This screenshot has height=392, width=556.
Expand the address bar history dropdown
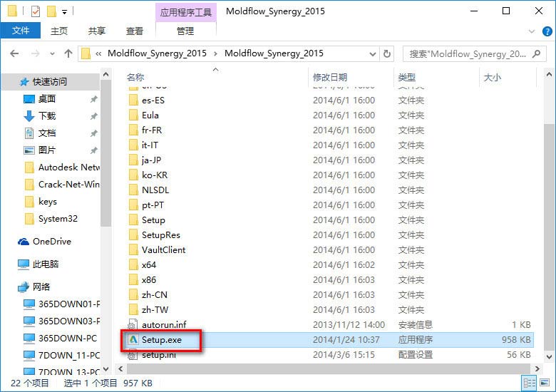click(x=372, y=54)
